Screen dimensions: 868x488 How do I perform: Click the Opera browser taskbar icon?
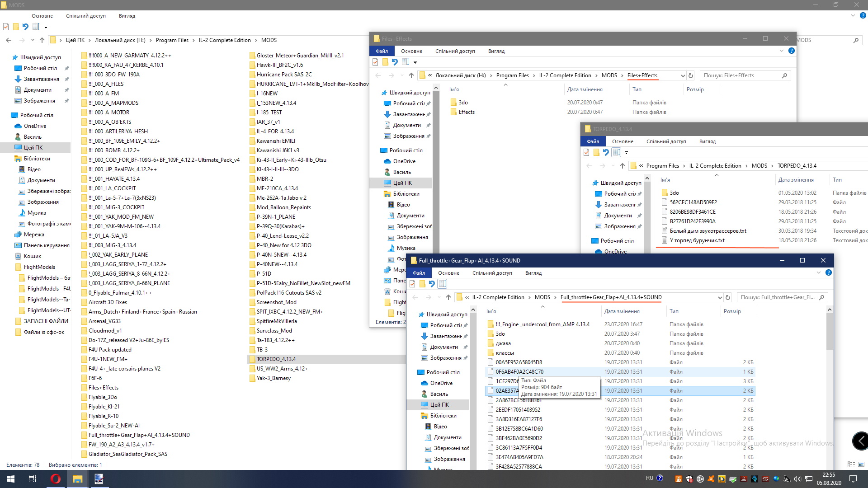coord(56,479)
